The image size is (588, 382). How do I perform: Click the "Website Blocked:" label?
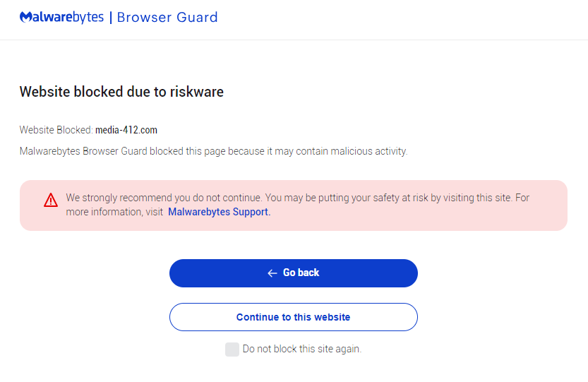click(56, 130)
